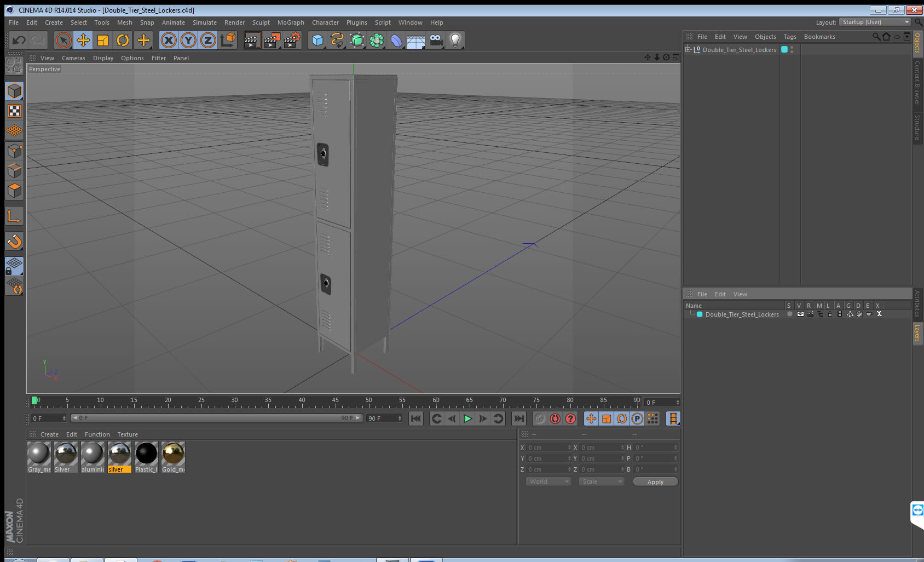Enable axis mode L icon
This screenshot has width=924, height=562.
click(14, 216)
